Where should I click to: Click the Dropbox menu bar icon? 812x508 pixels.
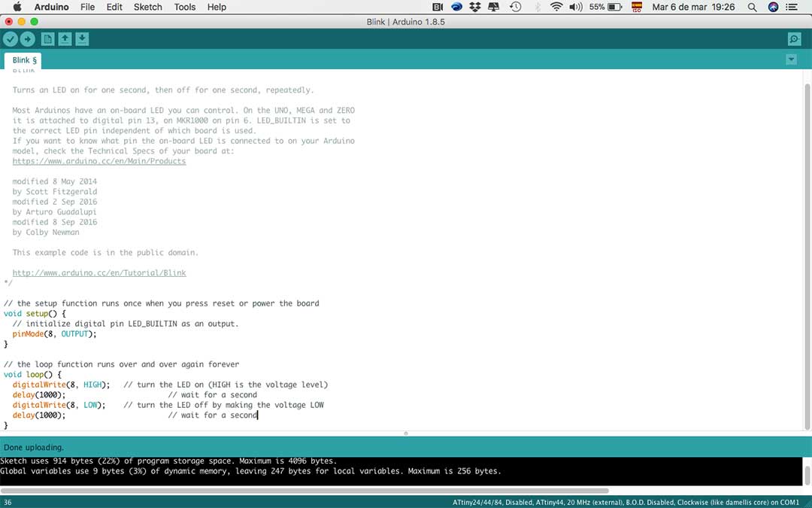click(475, 7)
